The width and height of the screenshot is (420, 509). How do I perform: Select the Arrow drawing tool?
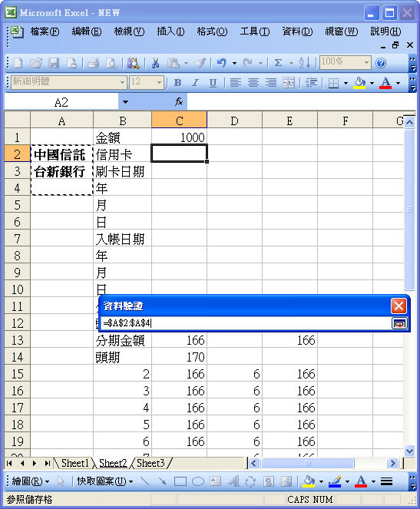pyautogui.click(x=162, y=481)
